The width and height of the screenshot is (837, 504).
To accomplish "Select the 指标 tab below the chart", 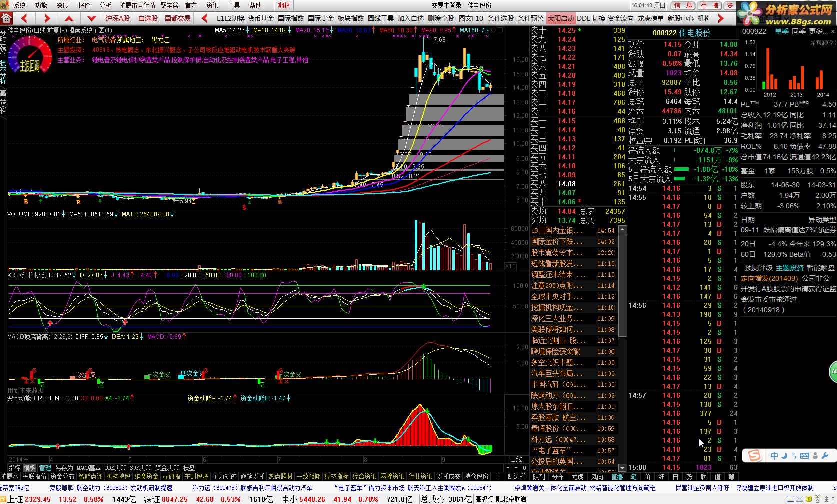I will (x=15, y=468).
